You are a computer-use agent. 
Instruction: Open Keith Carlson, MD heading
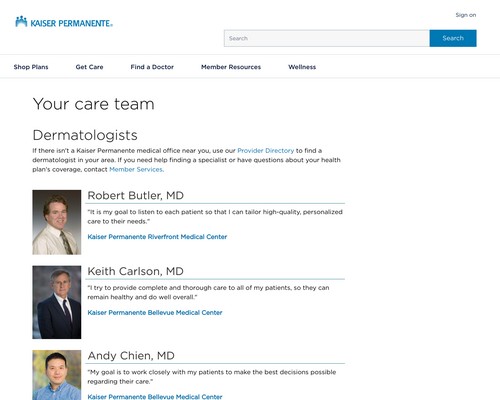click(x=135, y=271)
